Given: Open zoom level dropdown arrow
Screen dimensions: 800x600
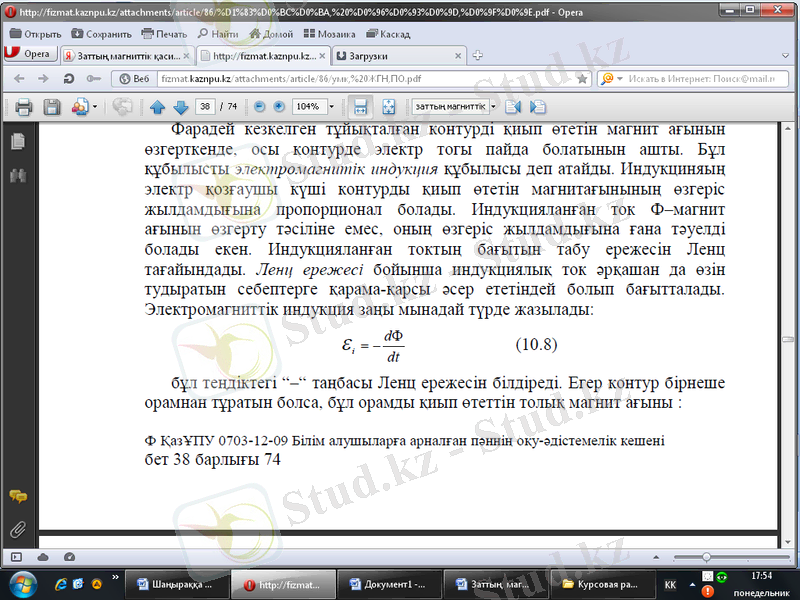Looking at the screenshot, I should pyautogui.click(x=332, y=107).
